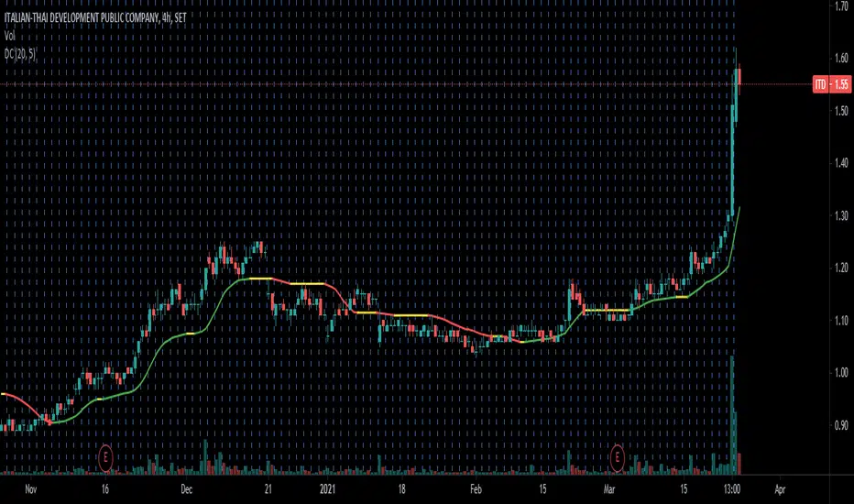This screenshot has width=854, height=504.
Task: Click the 1.60 price scale label
Action: (841, 59)
